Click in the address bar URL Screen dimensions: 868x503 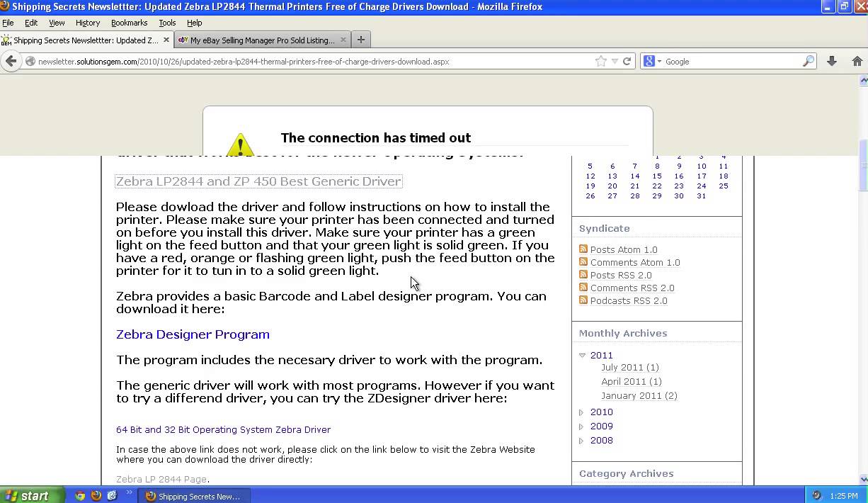[x=244, y=62]
